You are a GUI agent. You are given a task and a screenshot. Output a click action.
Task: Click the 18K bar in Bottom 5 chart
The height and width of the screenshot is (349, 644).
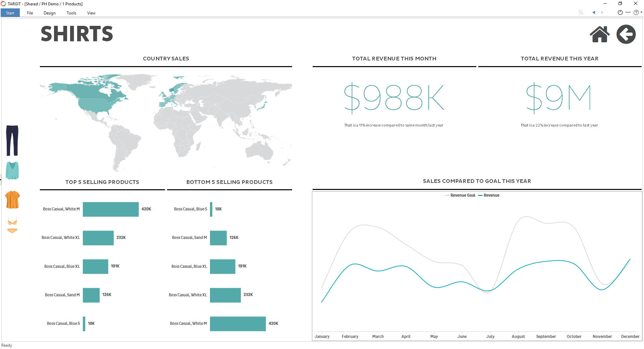coord(211,209)
